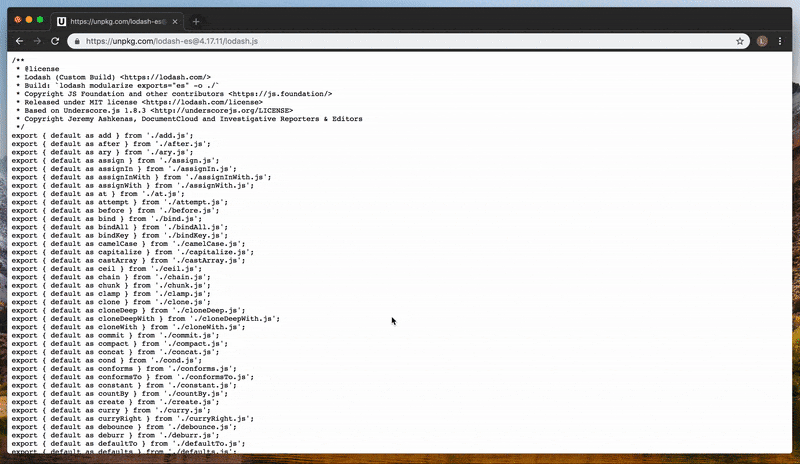Click the lock site-info icon
800x464 pixels.
[77, 41]
